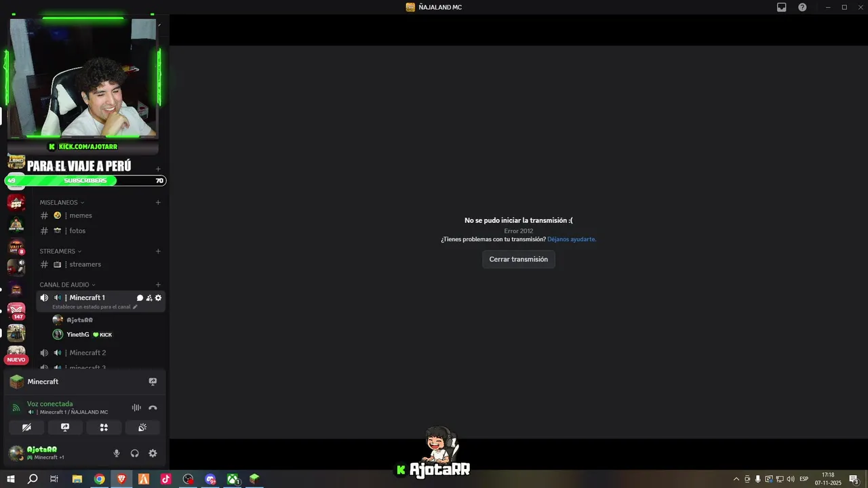Add channel to MISELANEOS category
868x488 pixels.
pyautogui.click(x=158, y=203)
